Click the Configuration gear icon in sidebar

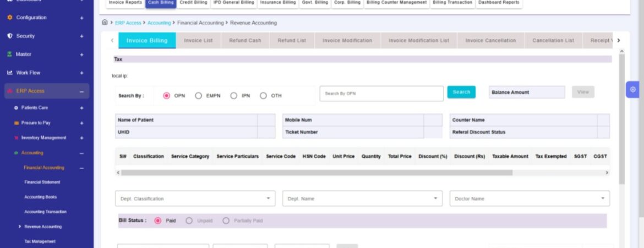click(x=10, y=18)
